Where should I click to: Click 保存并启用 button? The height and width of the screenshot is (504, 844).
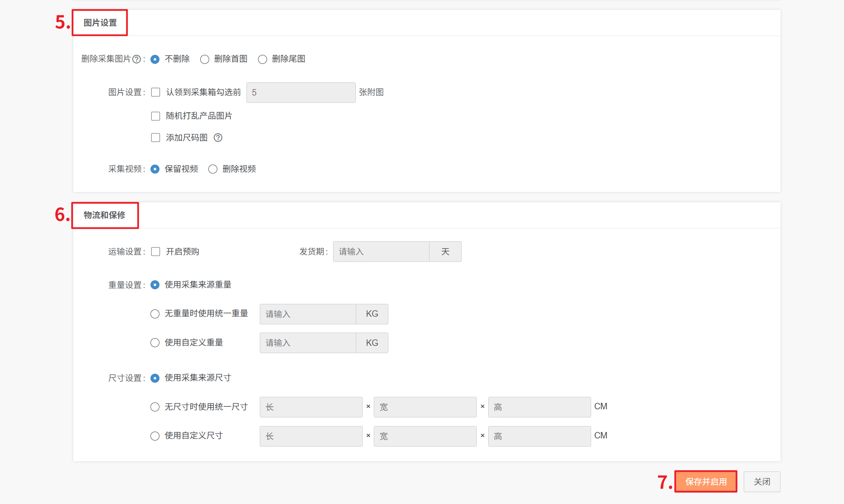pos(706,482)
